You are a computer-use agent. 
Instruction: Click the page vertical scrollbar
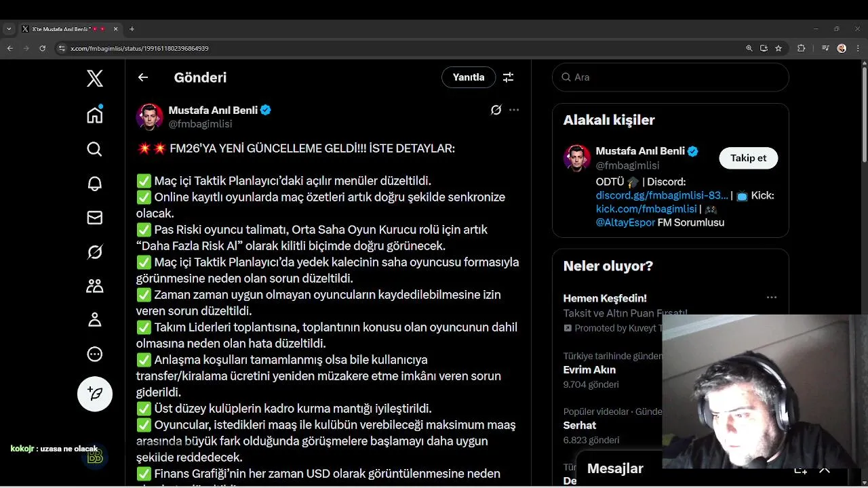[864, 115]
